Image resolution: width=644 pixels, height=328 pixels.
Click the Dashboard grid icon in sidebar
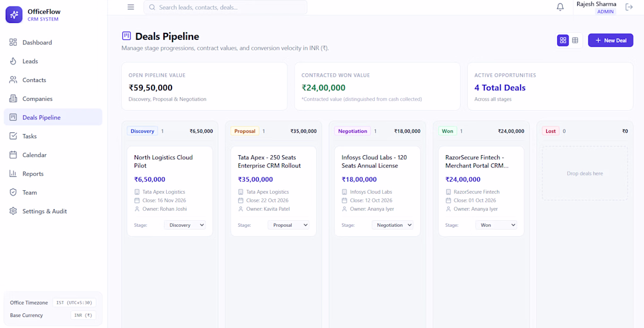tap(13, 42)
